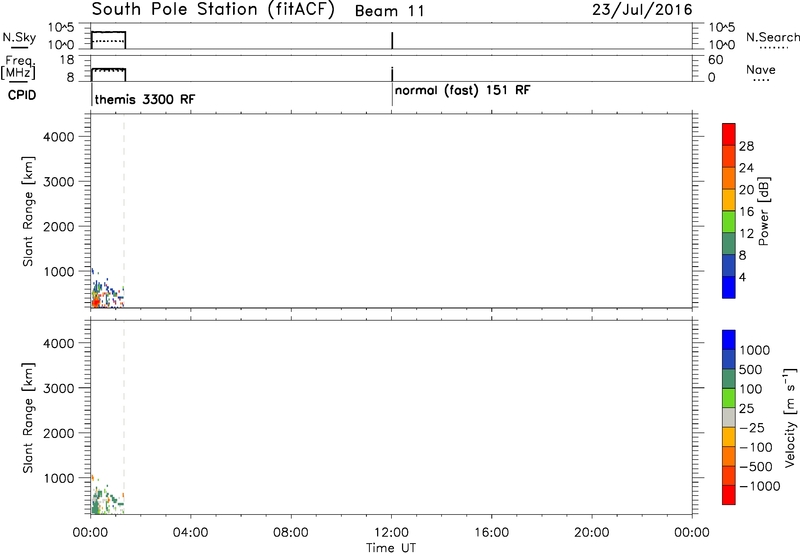Click the '16:00' time tick label
The width and height of the screenshot is (800, 554).
(x=491, y=533)
